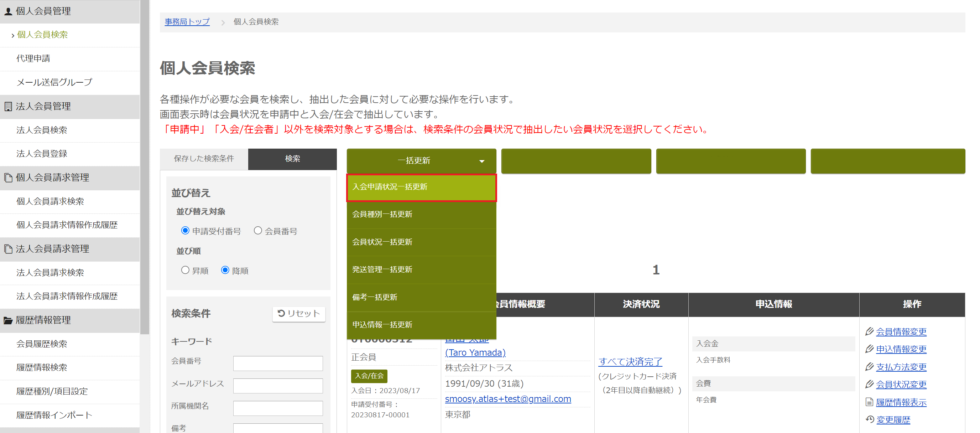The image size is (980, 433).
Task: Select 会員種別一括更新 from the menu
Action: (x=422, y=215)
